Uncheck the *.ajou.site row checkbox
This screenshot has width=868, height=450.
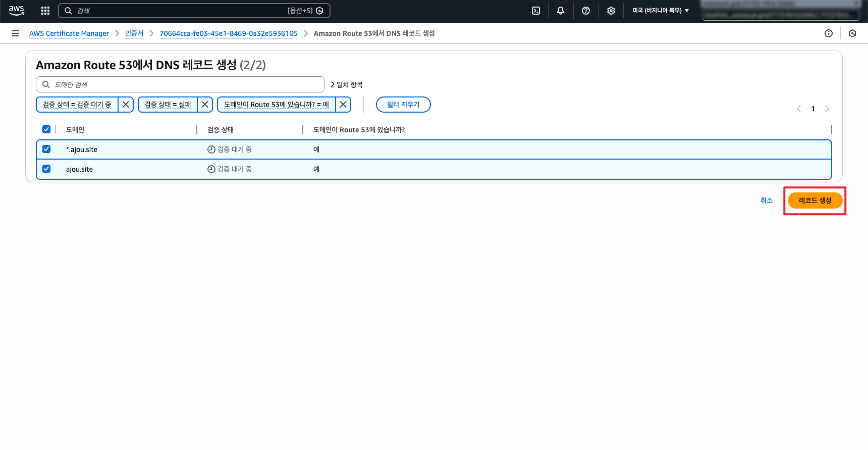tap(46, 149)
